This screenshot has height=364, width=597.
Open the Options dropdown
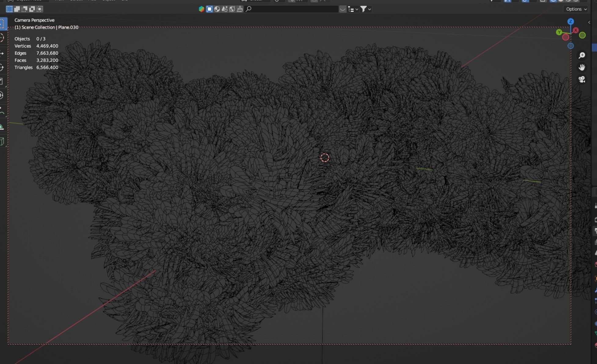[x=576, y=9]
